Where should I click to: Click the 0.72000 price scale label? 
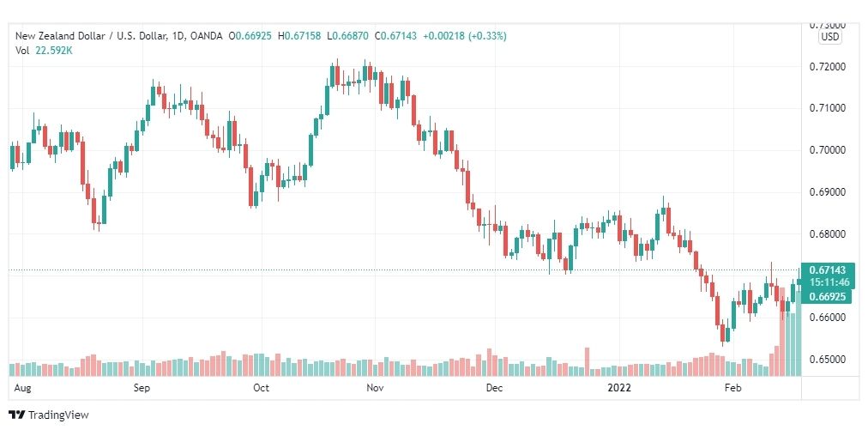827,66
